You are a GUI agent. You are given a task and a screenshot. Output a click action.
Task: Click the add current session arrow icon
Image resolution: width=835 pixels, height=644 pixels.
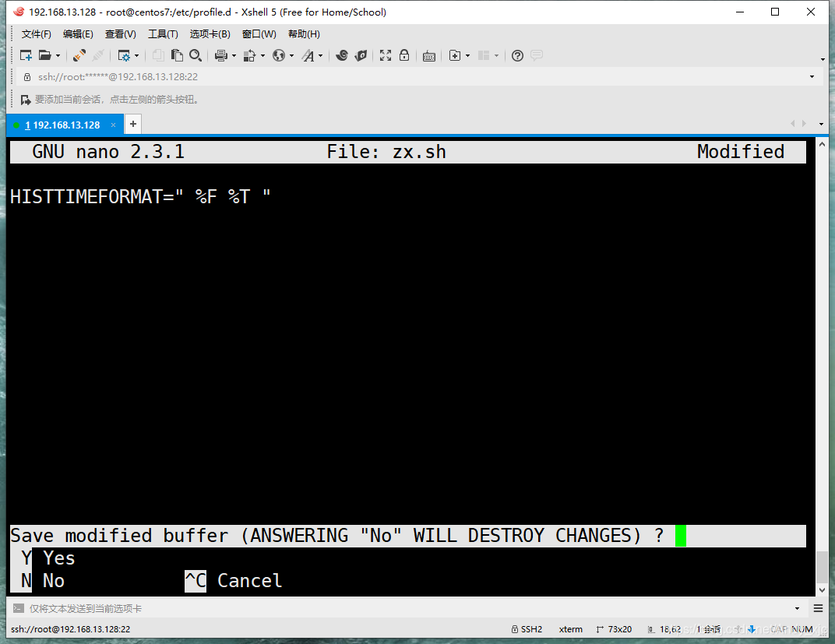pos(25,100)
